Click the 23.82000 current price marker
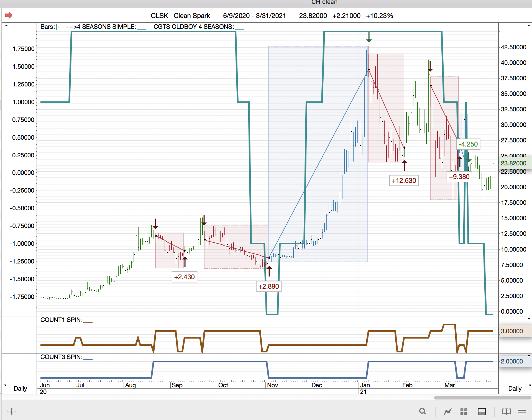The width and height of the screenshot is (532, 420). (x=513, y=163)
